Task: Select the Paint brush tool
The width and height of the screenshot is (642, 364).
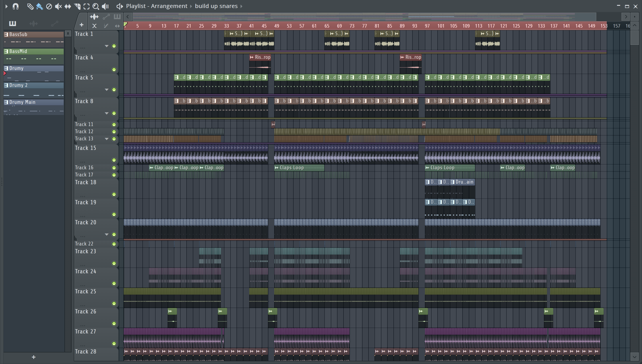Action: (x=39, y=6)
